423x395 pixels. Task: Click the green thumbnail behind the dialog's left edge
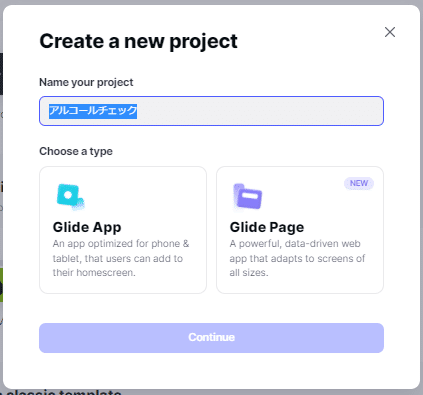point(1,285)
